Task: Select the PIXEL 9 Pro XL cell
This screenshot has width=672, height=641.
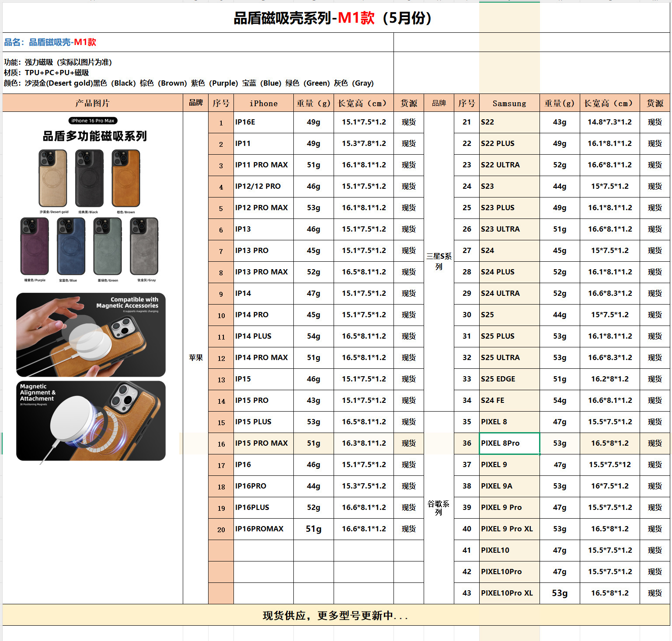Action: [x=509, y=529]
